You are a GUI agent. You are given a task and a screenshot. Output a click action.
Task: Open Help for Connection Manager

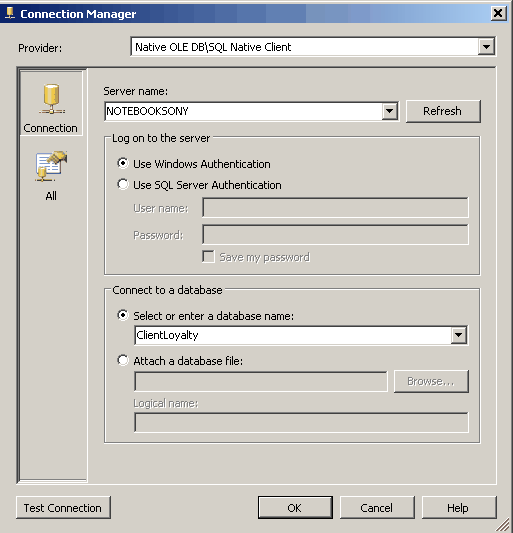tap(459, 508)
